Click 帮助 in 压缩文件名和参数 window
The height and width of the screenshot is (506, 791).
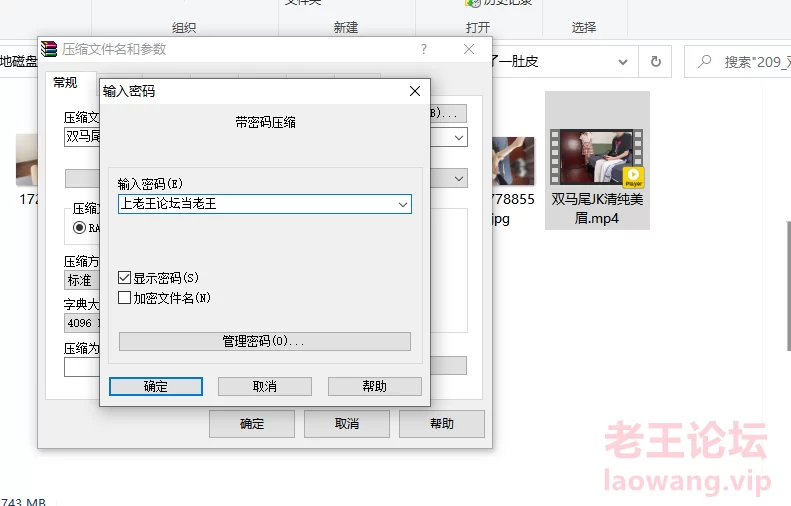click(442, 424)
